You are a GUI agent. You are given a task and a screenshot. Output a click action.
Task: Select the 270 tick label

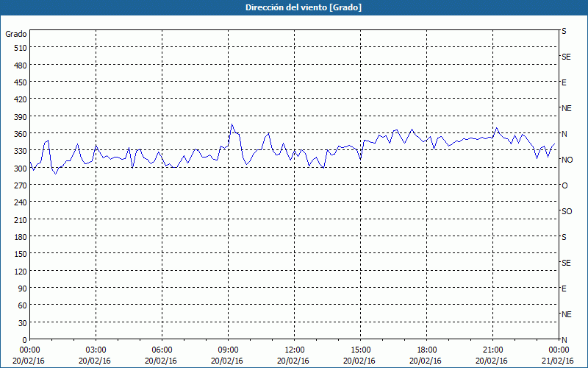(21, 185)
